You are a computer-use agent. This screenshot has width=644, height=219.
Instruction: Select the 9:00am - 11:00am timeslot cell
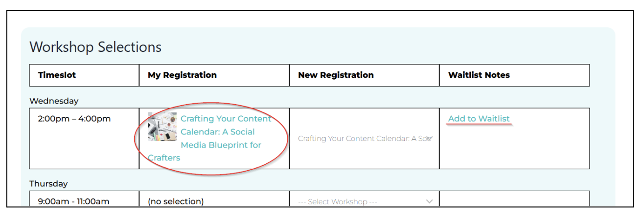[x=84, y=199]
